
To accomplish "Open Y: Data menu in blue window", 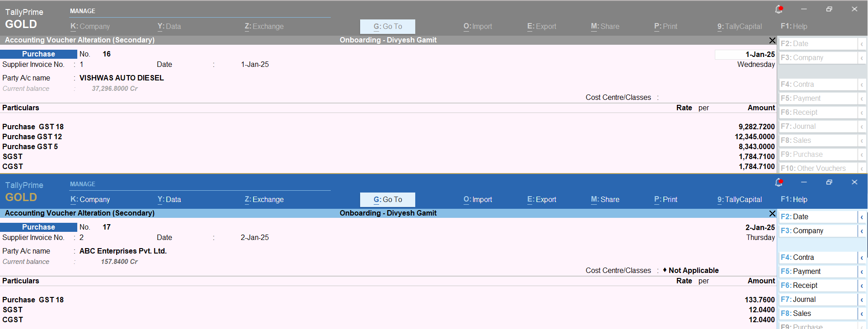I will coord(169,200).
